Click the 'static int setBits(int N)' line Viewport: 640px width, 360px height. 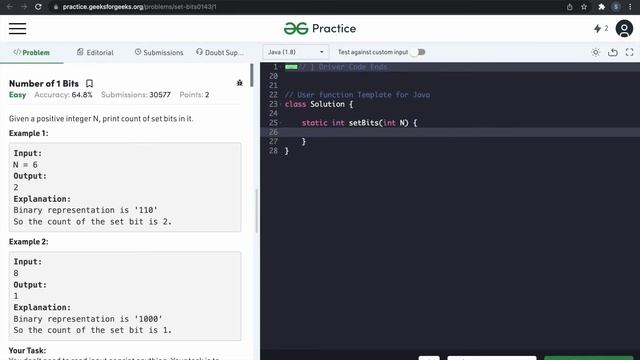pyautogui.click(x=359, y=123)
